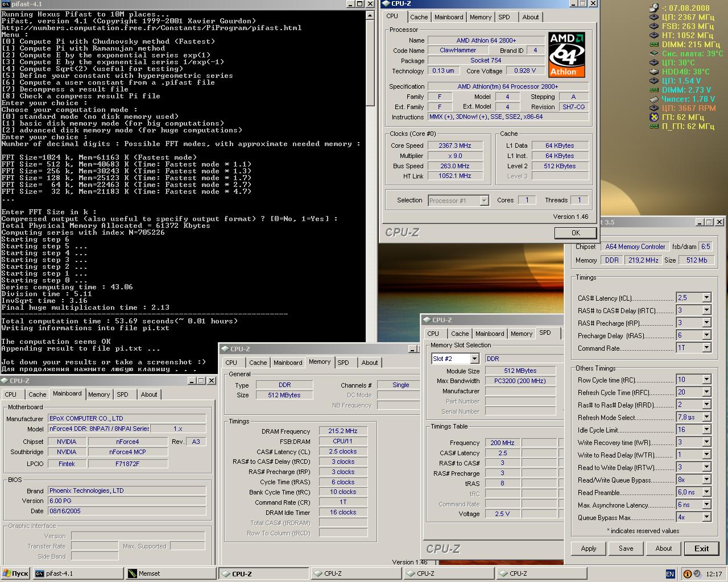
Task: Open Command Rate dropdown in Memset
Action: pos(706,348)
